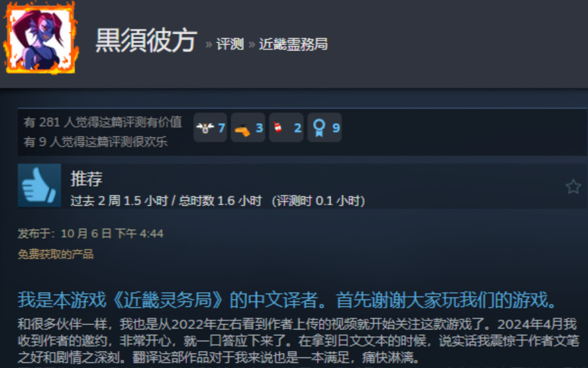Go to the 评测 reviews breadcrumb

coord(230,45)
